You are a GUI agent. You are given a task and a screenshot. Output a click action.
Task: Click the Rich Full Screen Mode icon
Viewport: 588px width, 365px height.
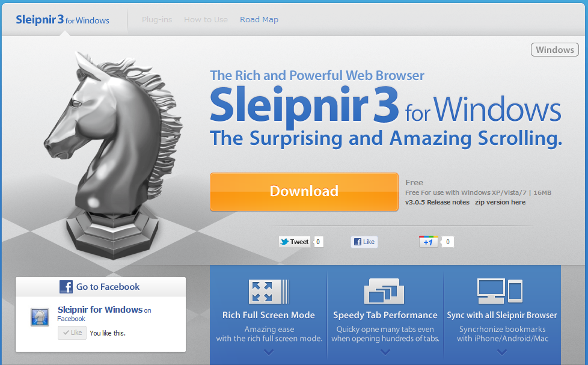click(269, 292)
